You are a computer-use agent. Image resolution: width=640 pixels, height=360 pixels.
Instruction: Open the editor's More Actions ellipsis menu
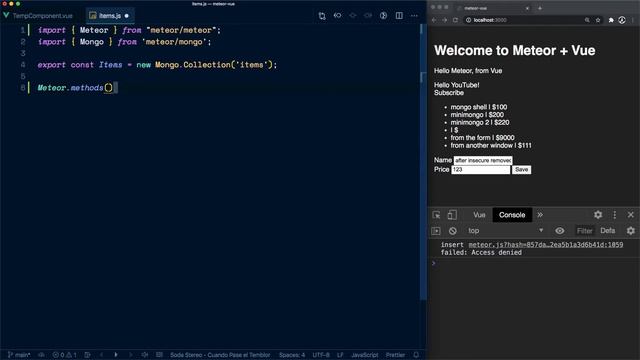tap(414, 16)
